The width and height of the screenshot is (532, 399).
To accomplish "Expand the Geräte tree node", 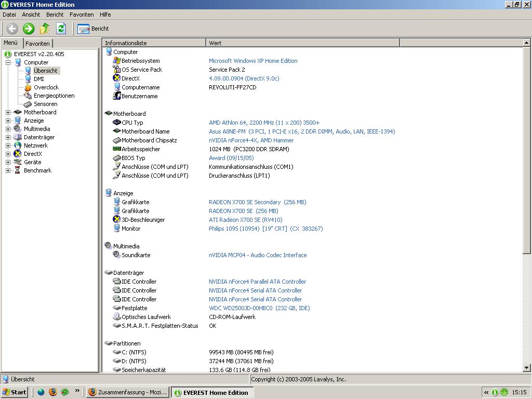I will coord(8,162).
